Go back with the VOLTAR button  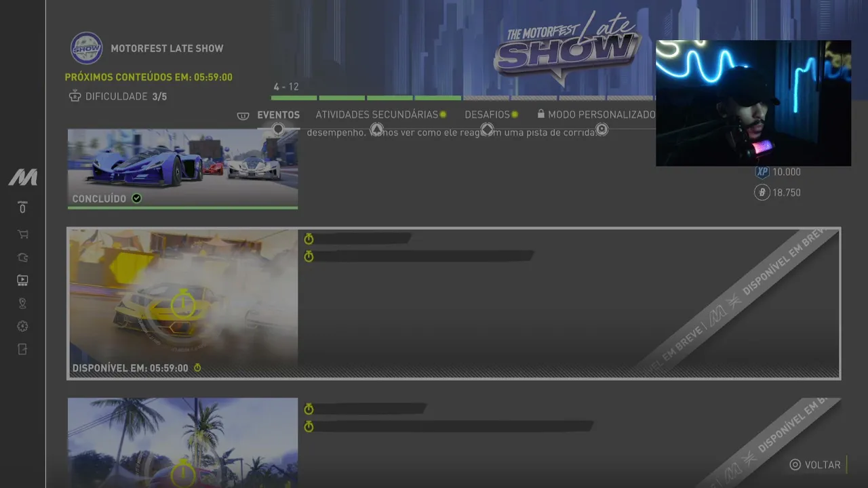pyautogui.click(x=815, y=465)
